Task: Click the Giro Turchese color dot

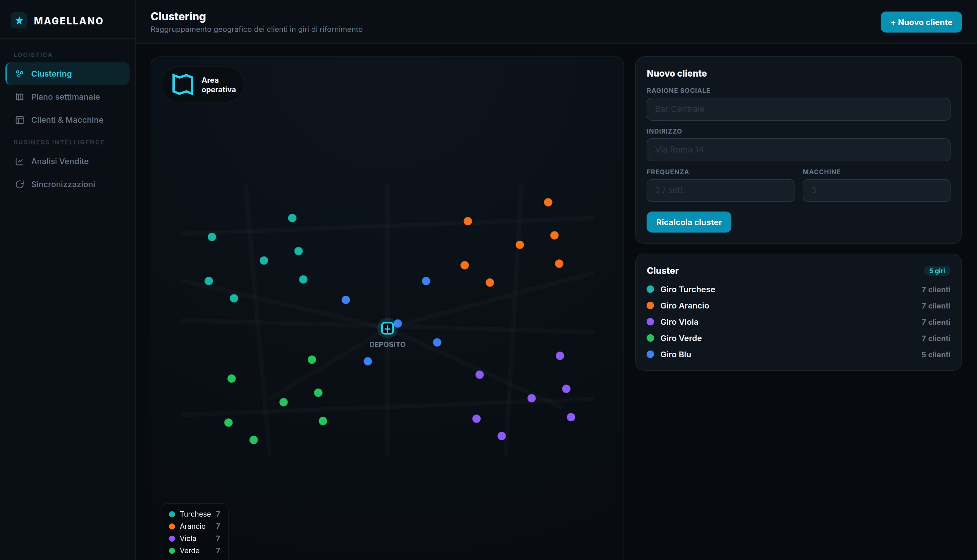Action: point(650,289)
